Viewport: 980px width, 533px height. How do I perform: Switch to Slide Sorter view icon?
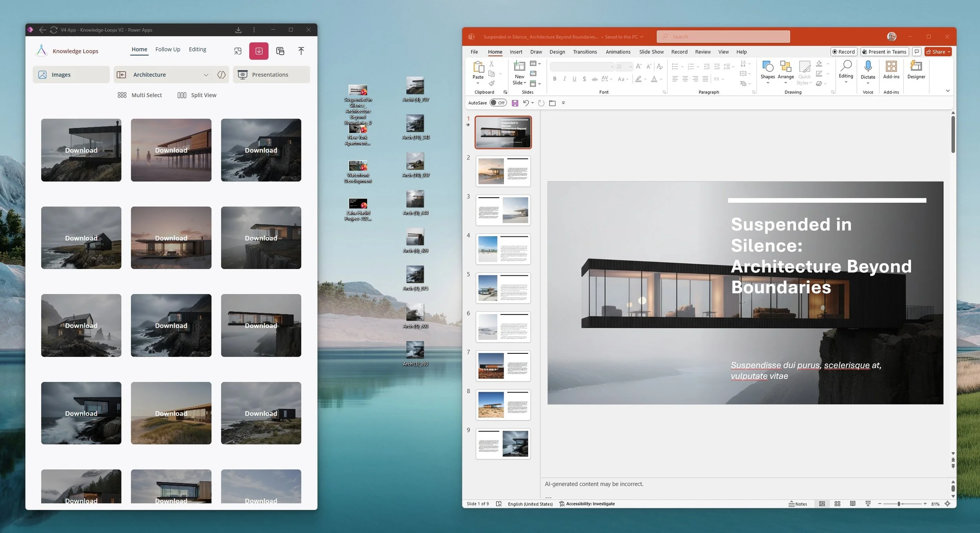pos(837,504)
